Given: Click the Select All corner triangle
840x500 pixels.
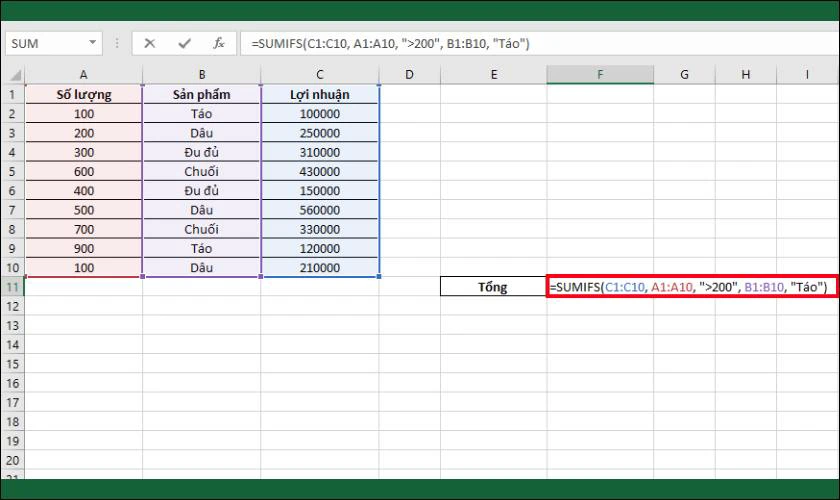Looking at the screenshot, I should click(14, 75).
